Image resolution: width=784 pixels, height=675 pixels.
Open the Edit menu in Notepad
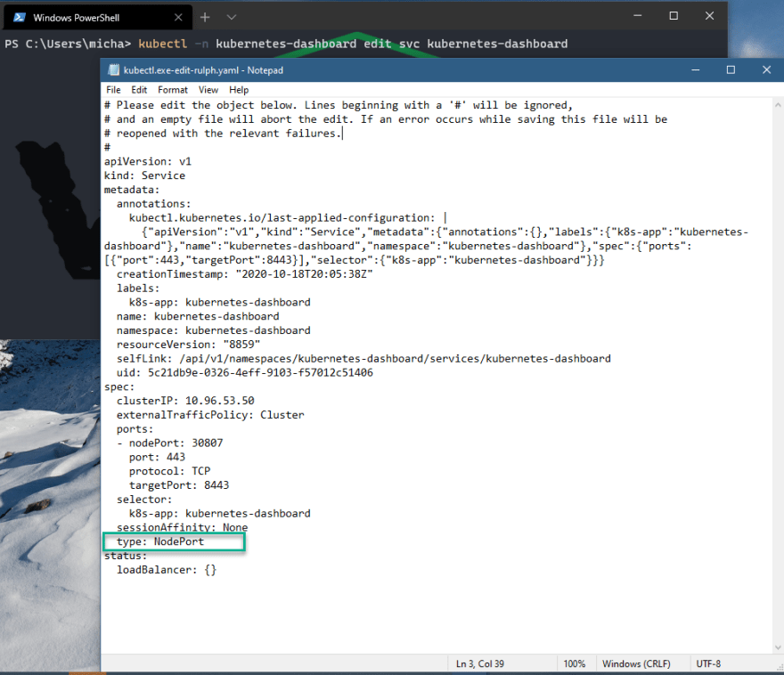139,90
